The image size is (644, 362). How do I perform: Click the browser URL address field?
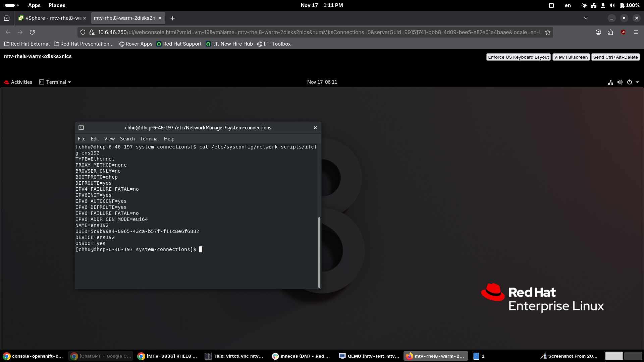coord(319,32)
